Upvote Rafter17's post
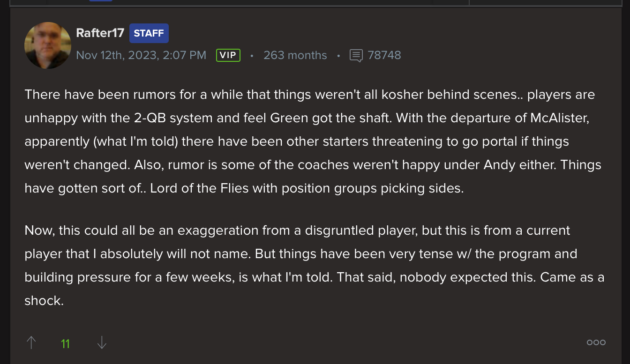The height and width of the screenshot is (364, 630). 31,343
